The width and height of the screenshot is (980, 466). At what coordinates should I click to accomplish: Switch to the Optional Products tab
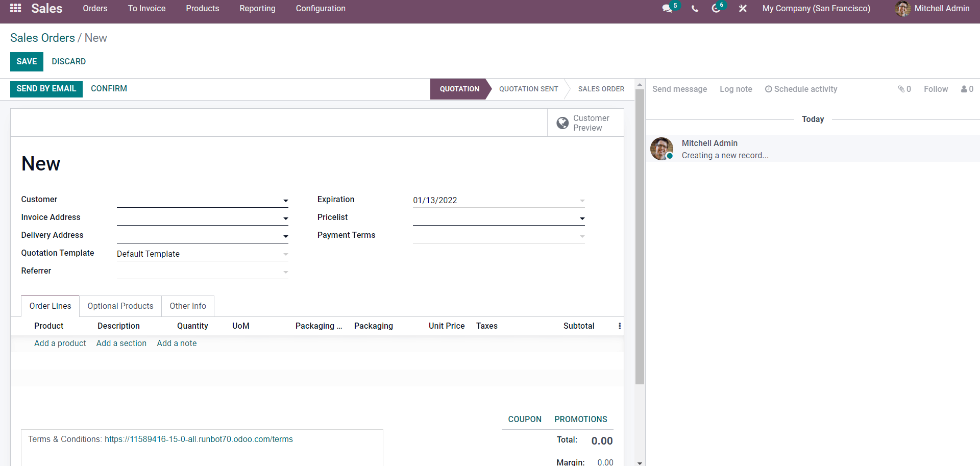120,306
